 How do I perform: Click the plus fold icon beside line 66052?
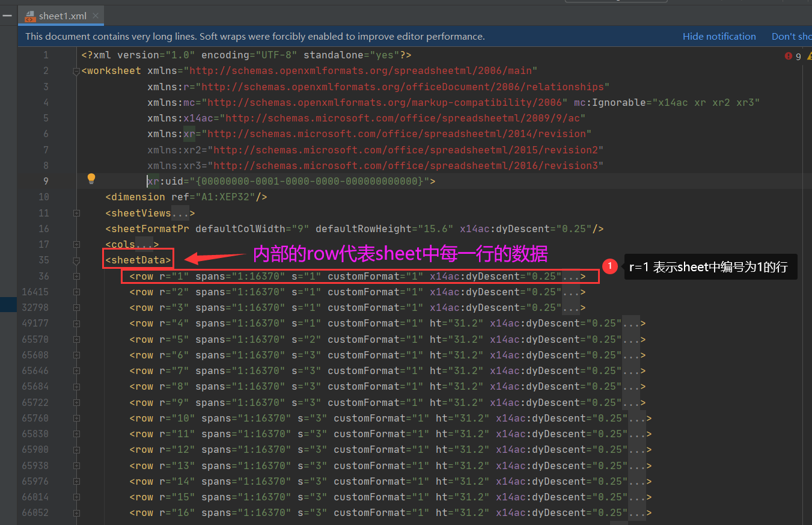click(76, 512)
